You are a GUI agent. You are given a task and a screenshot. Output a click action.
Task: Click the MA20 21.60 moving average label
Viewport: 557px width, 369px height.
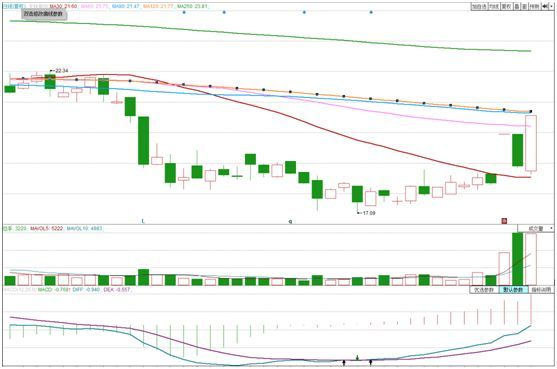pyautogui.click(x=63, y=6)
